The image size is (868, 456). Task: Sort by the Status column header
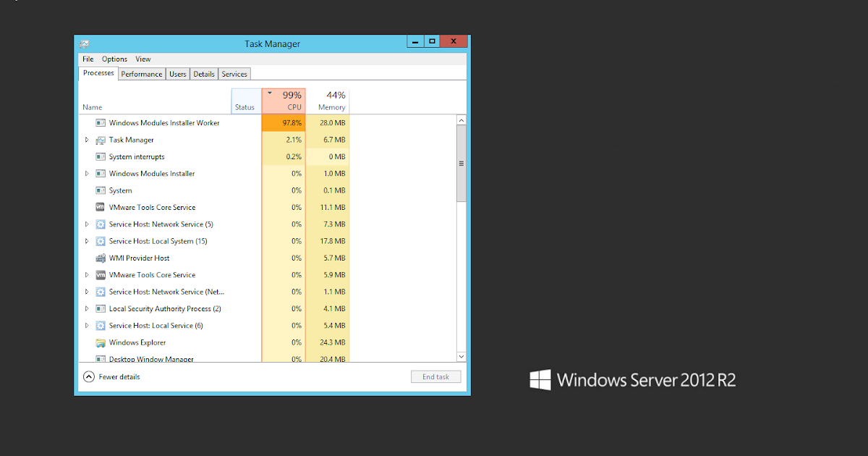click(246, 101)
